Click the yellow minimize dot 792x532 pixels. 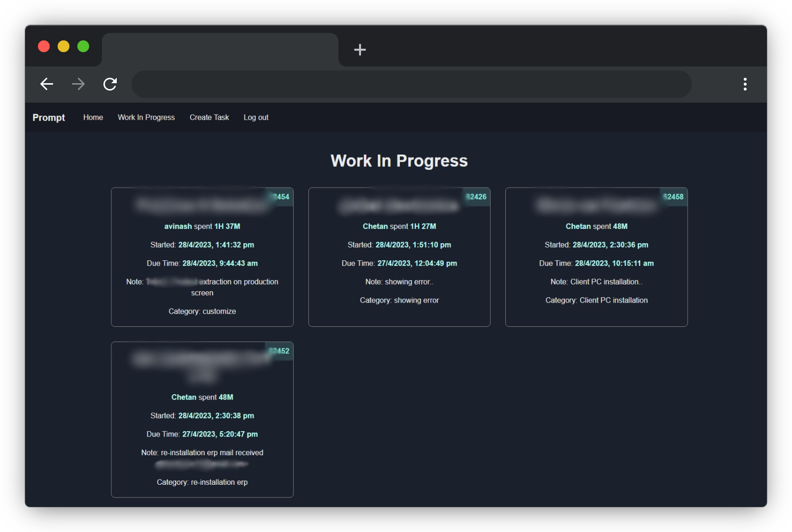[x=64, y=46]
